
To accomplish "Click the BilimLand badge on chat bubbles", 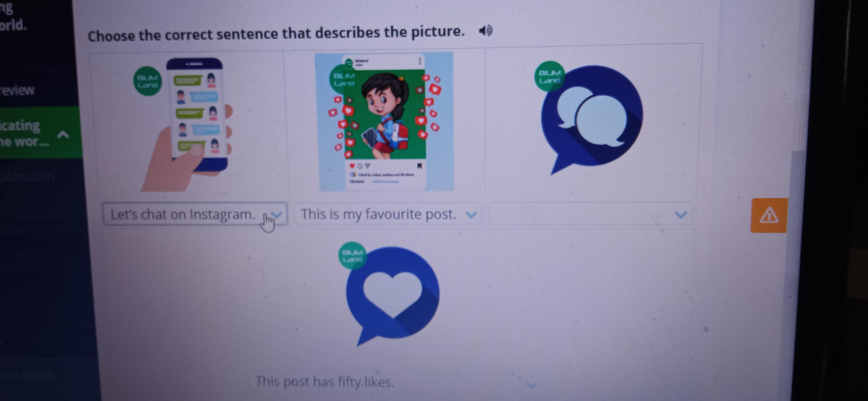I will (550, 76).
